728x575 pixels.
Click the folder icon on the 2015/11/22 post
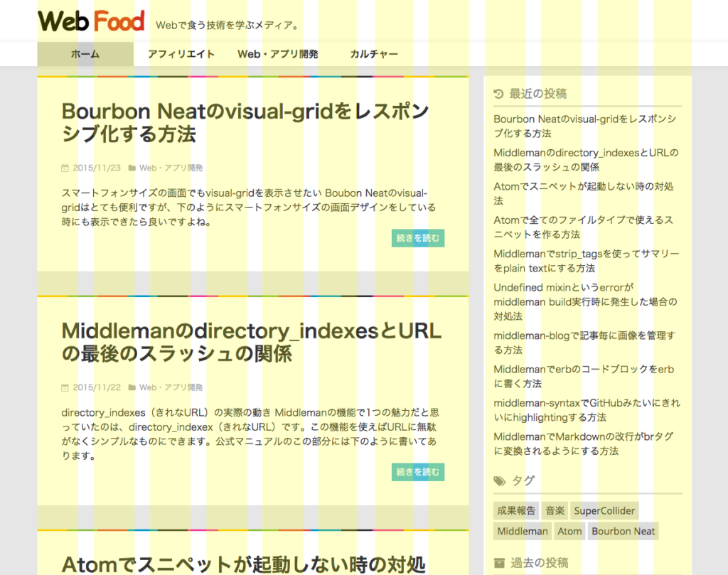pyautogui.click(x=132, y=387)
